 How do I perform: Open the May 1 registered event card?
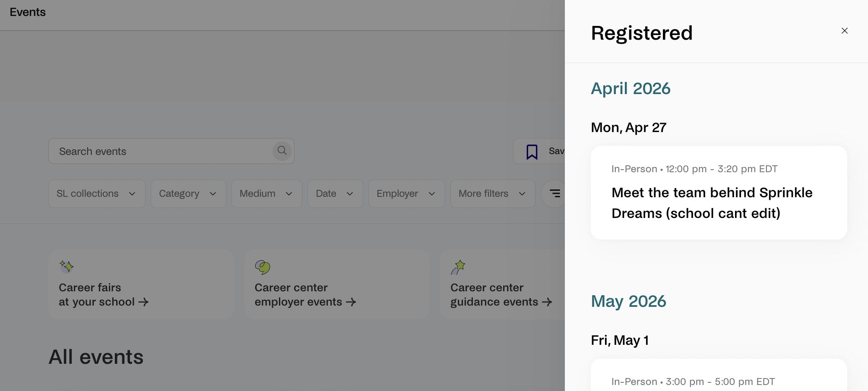pyautogui.click(x=719, y=375)
